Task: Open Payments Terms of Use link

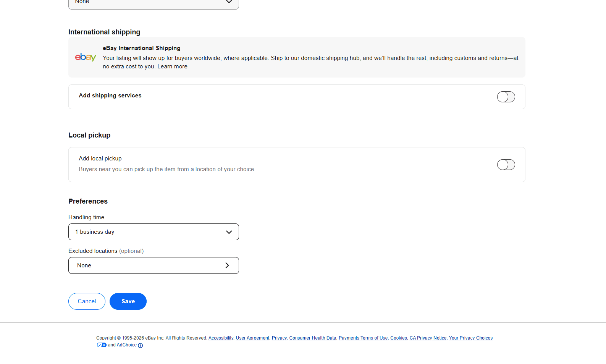Action: [363, 338]
